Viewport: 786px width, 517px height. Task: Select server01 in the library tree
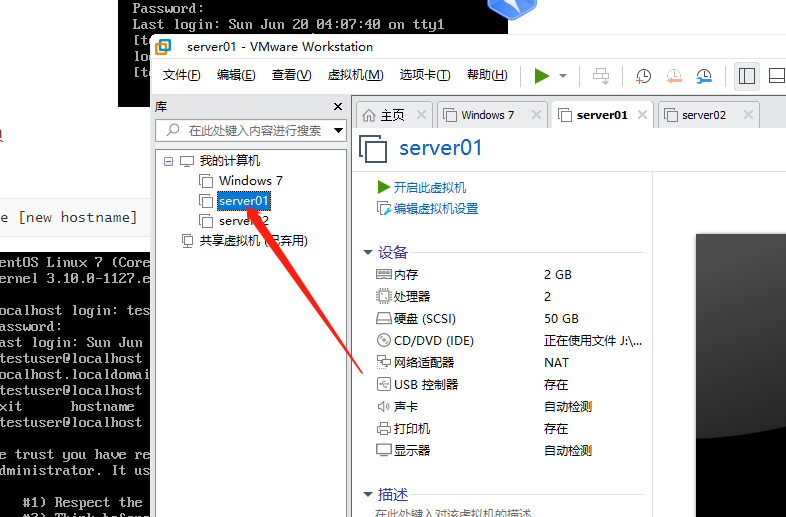click(244, 201)
